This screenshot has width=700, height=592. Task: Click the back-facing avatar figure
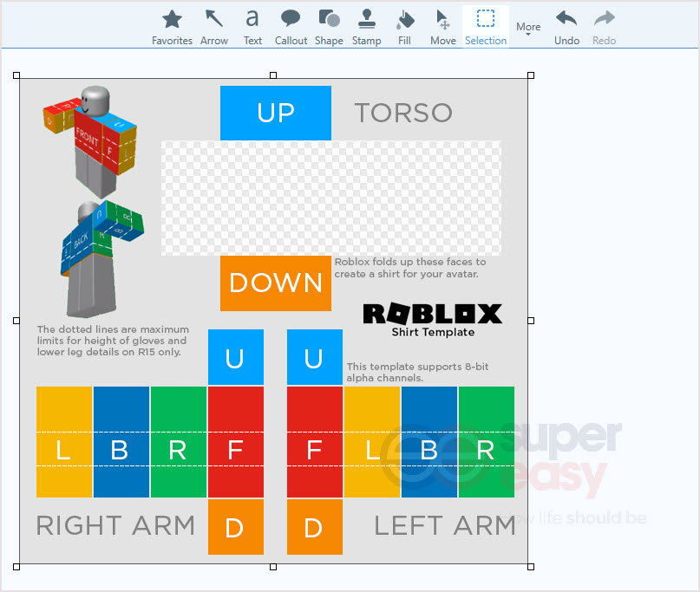pos(102,259)
